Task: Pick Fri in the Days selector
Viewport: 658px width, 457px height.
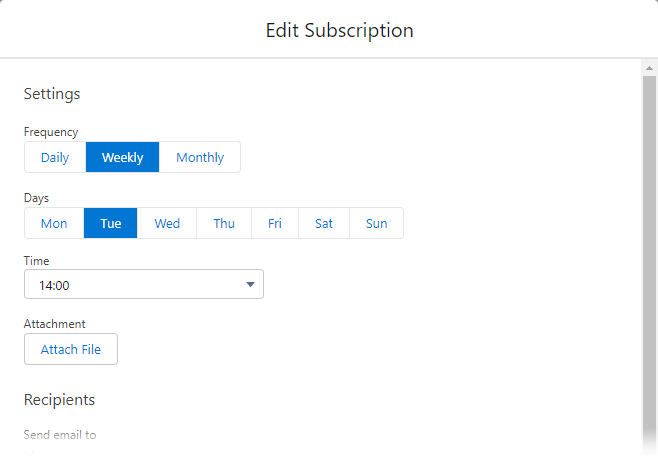Action: [275, 223]
